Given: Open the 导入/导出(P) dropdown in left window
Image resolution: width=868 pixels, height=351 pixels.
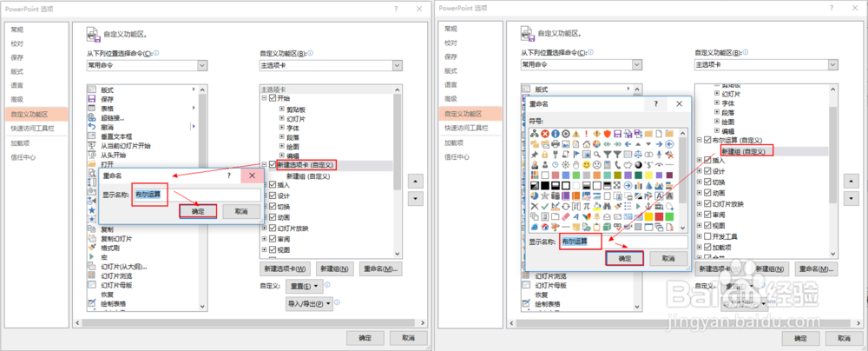Looking at the screenshot, I should [x=310, y=303].
